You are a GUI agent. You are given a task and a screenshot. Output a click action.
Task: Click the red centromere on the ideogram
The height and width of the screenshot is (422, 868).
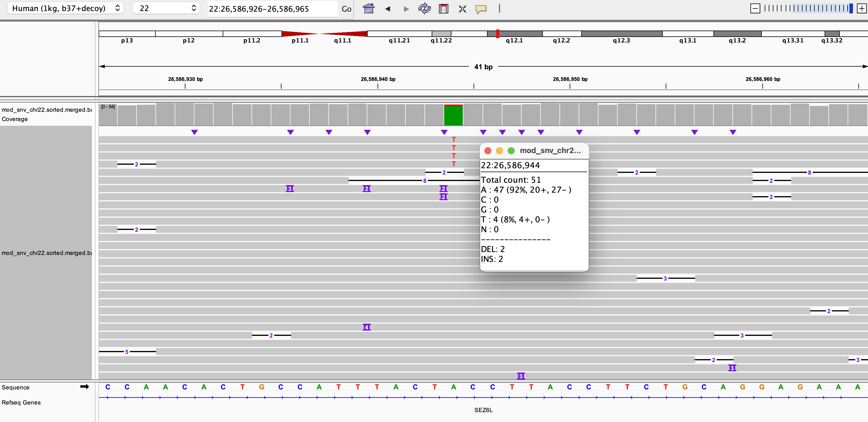(x=324, y=34)
